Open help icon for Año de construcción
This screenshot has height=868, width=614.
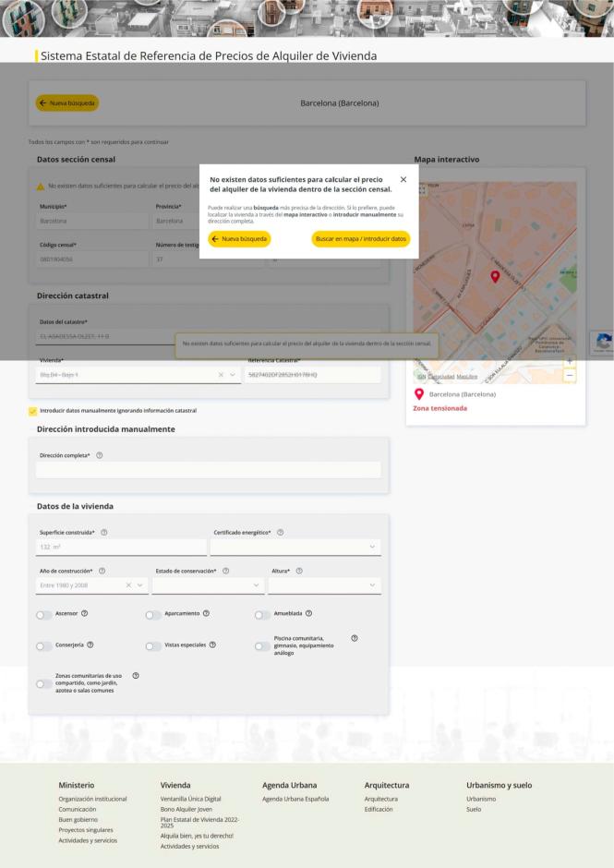[x=102, y=571]
